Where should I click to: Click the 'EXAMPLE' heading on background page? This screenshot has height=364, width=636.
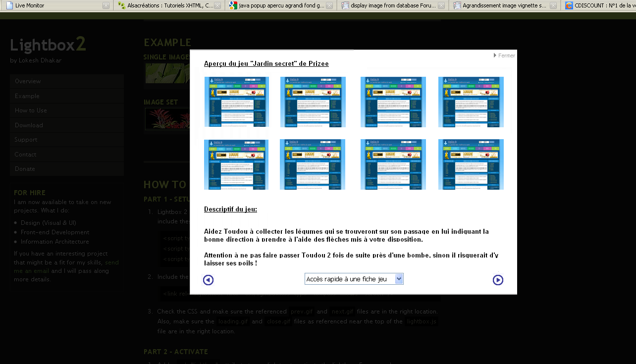click(167, 43)
